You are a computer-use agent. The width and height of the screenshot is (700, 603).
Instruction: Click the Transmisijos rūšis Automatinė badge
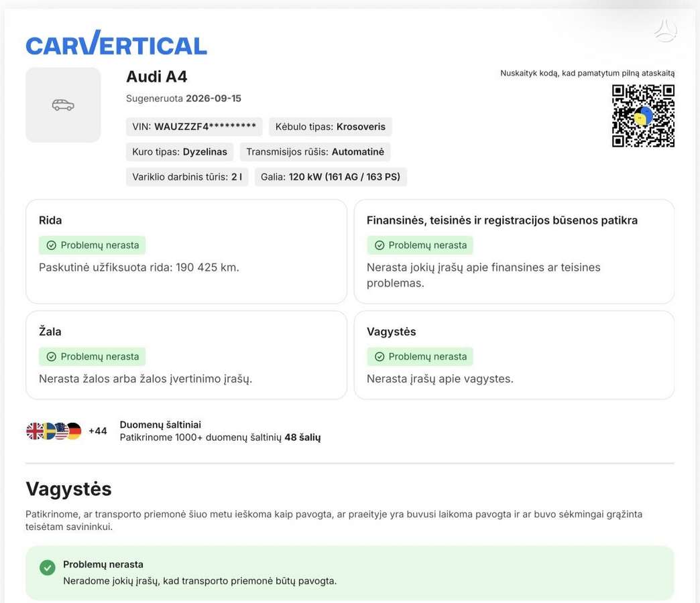pos(315,151)
